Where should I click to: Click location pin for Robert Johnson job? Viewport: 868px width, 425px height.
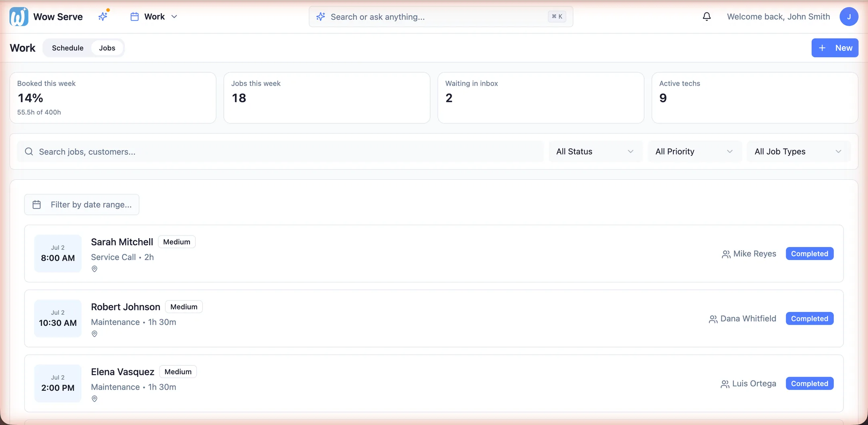94,334
